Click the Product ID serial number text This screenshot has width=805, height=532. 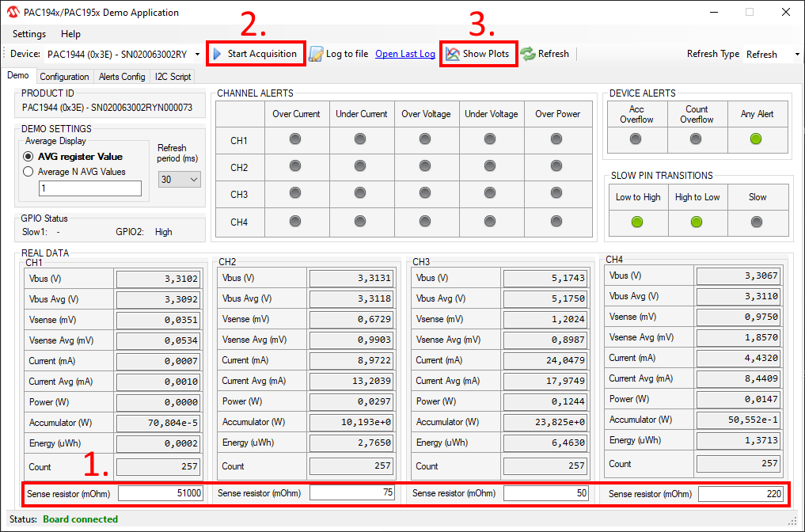tap(108, 108)
